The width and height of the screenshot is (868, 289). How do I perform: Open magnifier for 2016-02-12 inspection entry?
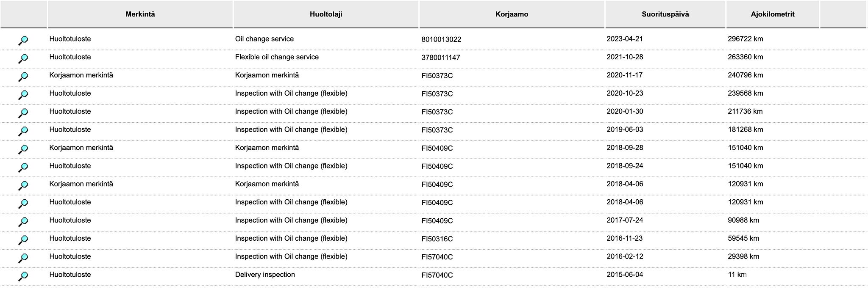(x=23, y=258)
